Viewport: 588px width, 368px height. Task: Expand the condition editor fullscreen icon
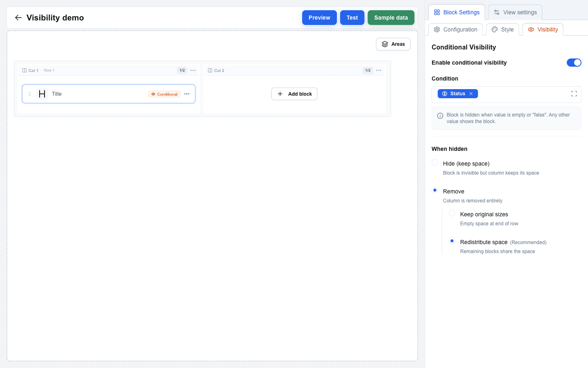pyautogui.click(x=574, y=94)
